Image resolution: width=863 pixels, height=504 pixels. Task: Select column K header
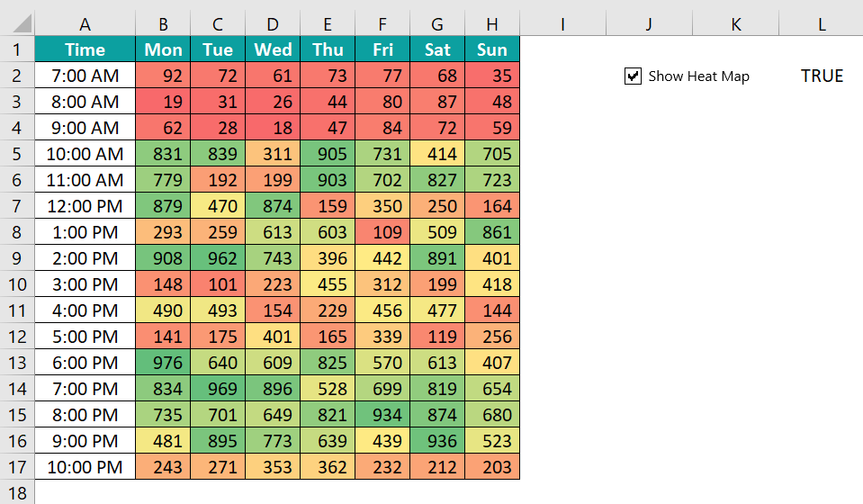pyautogui.click(x=736, y=24)
